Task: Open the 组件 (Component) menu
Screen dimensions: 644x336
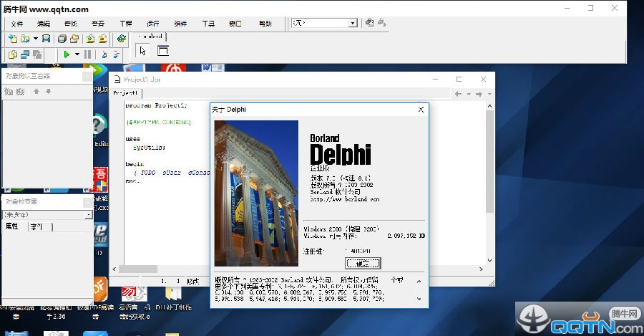Action: tap(180, 24)
